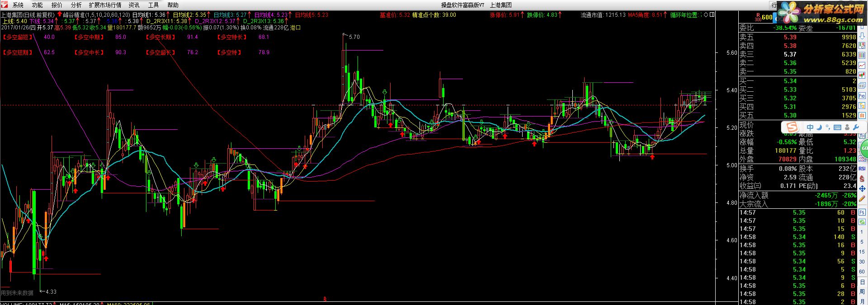The width and height of the screenshot is (868, 305).
Task: Click the 【多空超短】 indicator label
Action: (18, 37)
